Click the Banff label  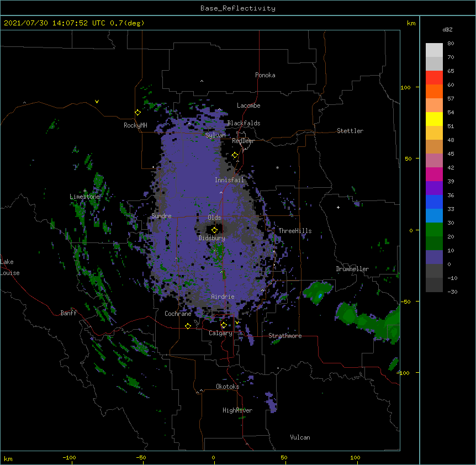coord(68,313)
